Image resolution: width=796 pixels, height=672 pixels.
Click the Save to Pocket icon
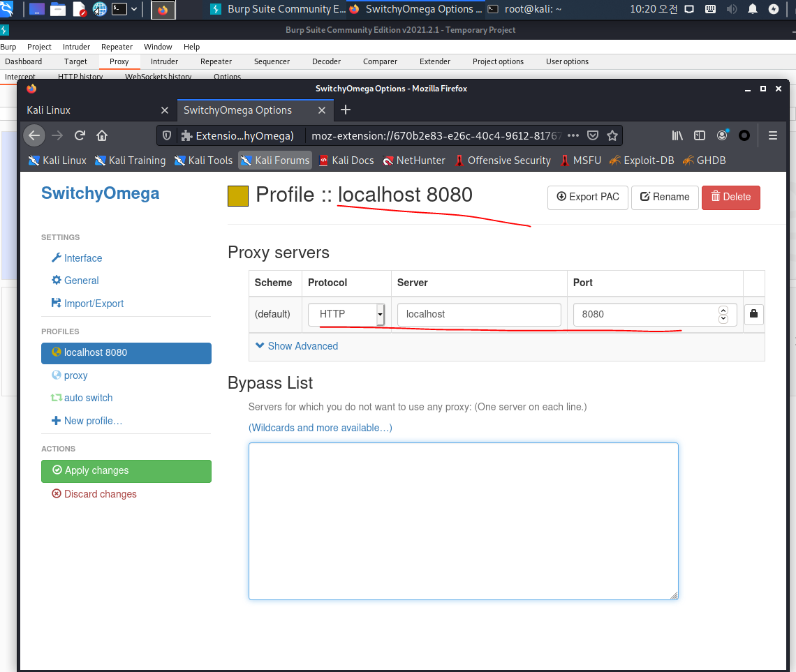(x=592, y=135)
